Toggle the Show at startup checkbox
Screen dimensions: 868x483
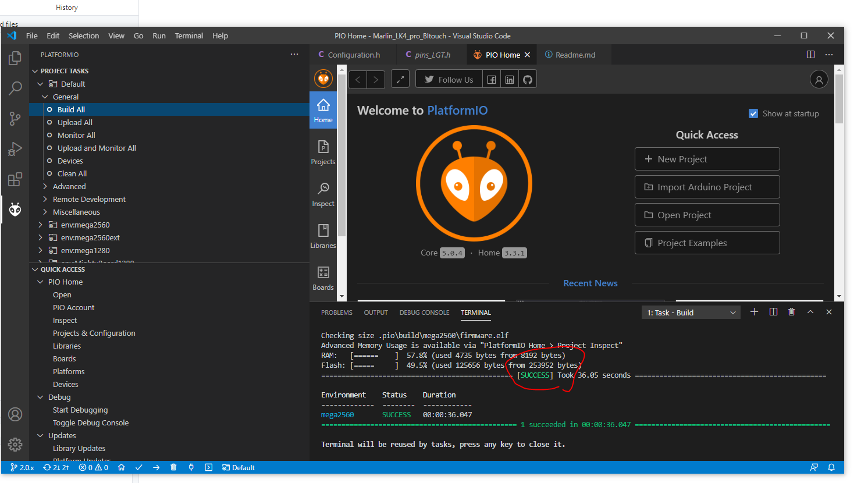pos(753,113)
